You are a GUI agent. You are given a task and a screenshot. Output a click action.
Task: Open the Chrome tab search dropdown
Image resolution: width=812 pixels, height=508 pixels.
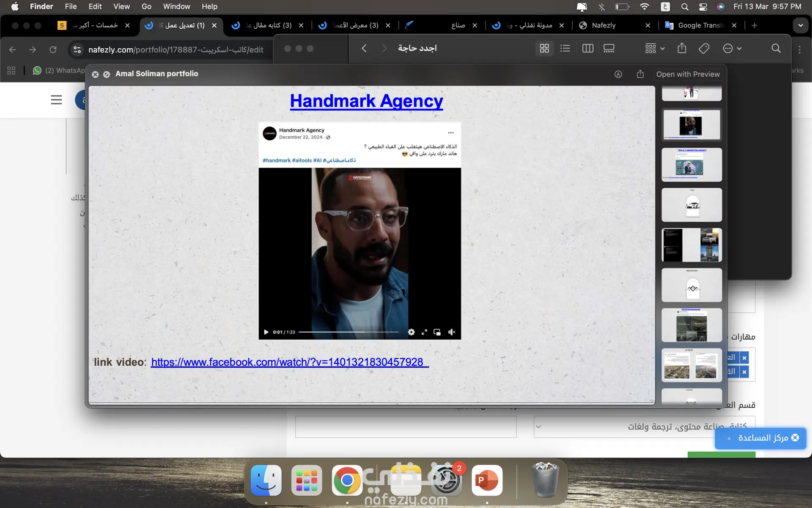tap(800, 25)
